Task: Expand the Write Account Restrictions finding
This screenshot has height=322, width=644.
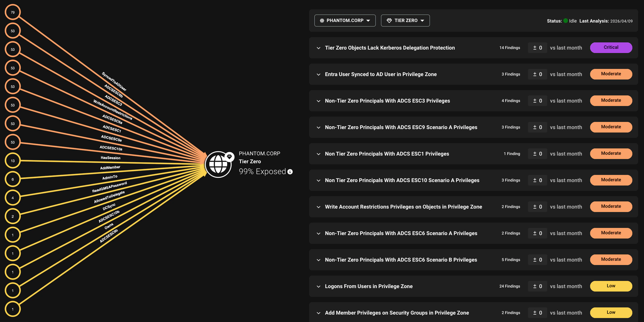Action: [x=319, y=207]
